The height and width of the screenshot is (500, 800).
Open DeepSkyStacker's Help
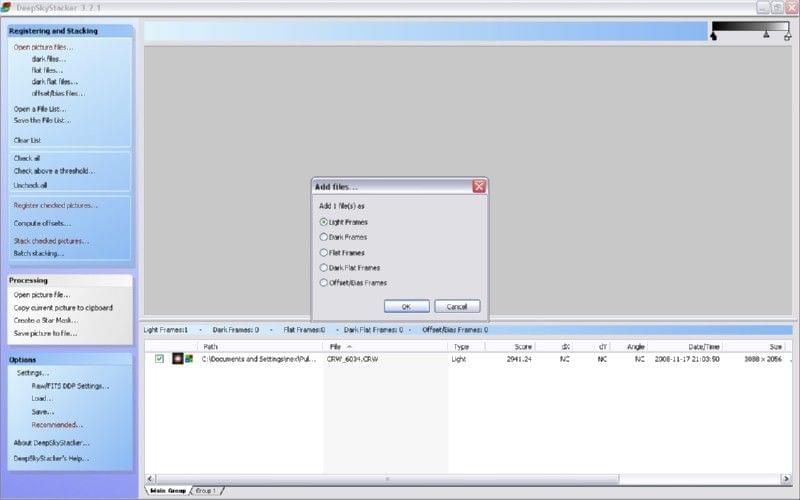51,458
